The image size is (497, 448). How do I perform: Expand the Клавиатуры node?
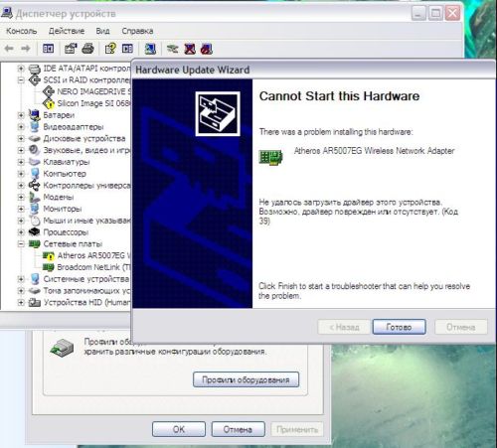[x=21, y=162]
